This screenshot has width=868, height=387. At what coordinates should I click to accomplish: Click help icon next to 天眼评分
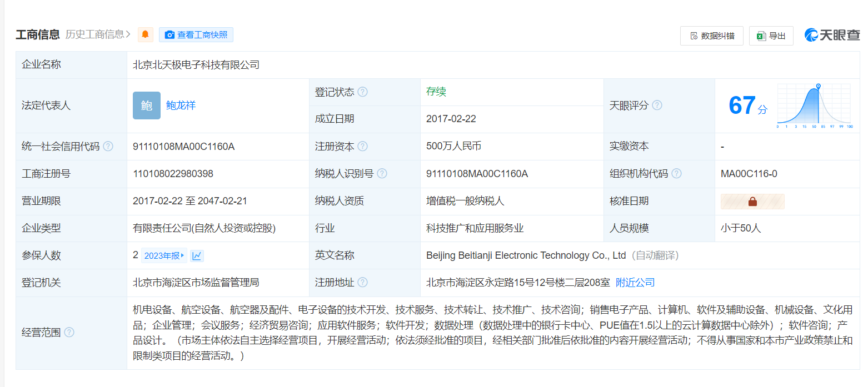[x=657, y=105]
